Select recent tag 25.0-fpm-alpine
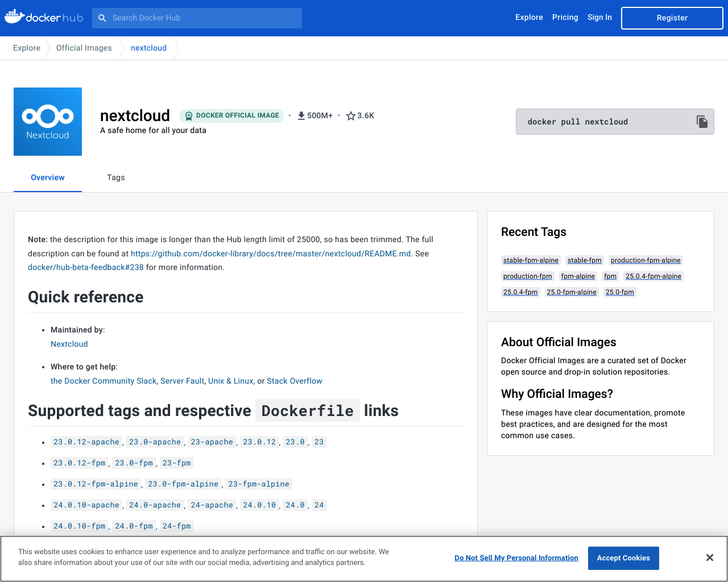Screen dimensions: 728x582 (x=572, y=292)
